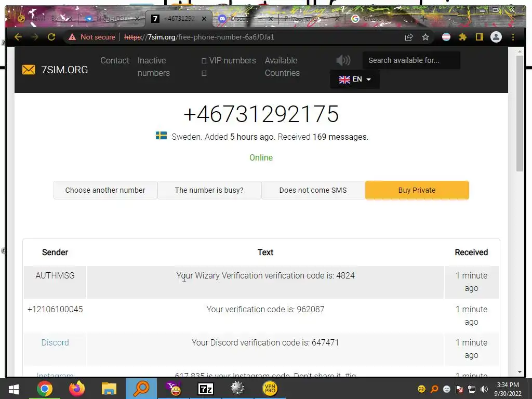The image size is (532, 399).
Task: Click the system tray volume icon
Action: (484, 389)
